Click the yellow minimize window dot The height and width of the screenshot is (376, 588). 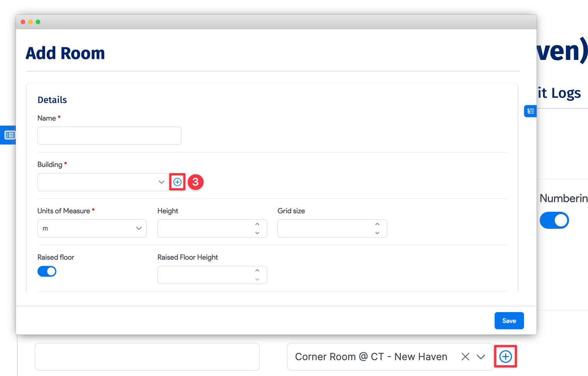point(31,22)
